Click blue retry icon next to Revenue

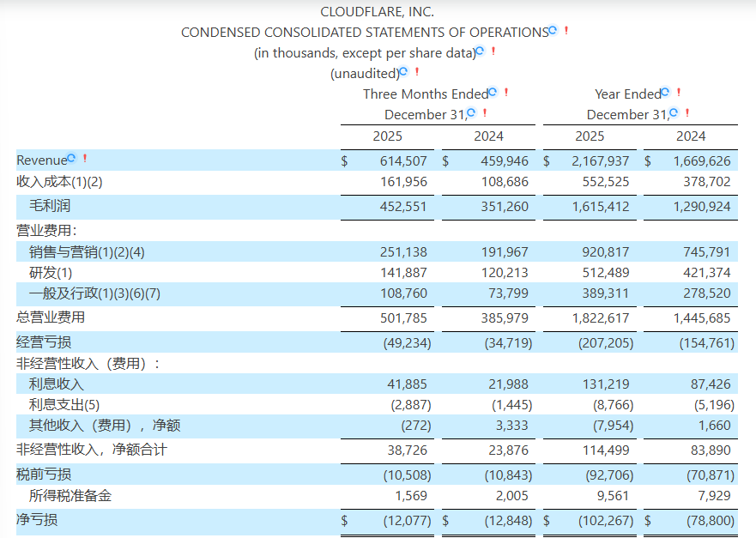point(71,159)
